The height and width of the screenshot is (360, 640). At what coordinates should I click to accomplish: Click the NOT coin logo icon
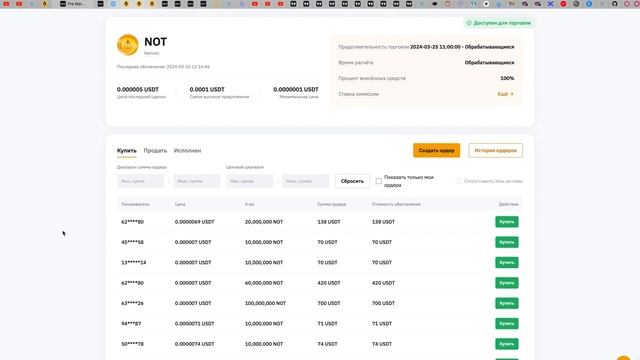coord(127,45)
